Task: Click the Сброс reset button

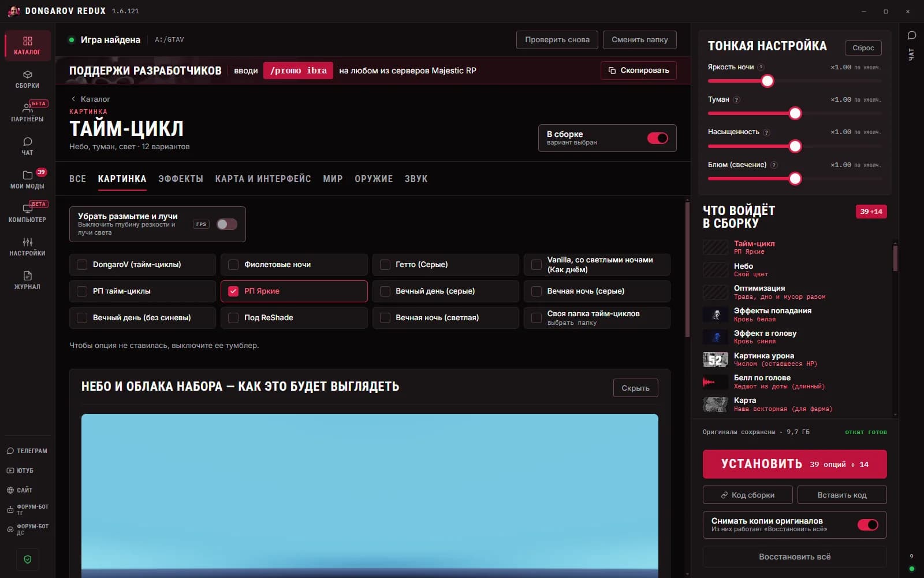Action: [863, 48]
